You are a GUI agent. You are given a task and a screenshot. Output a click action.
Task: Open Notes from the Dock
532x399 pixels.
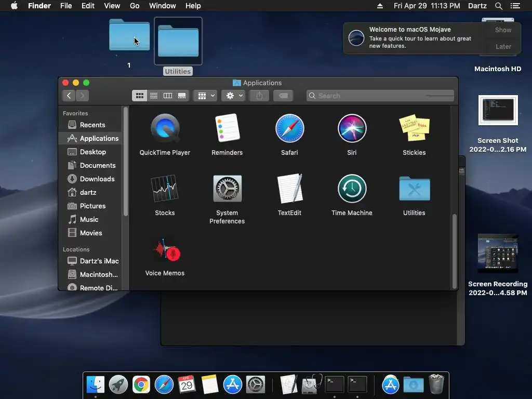[x=210, y=384]
